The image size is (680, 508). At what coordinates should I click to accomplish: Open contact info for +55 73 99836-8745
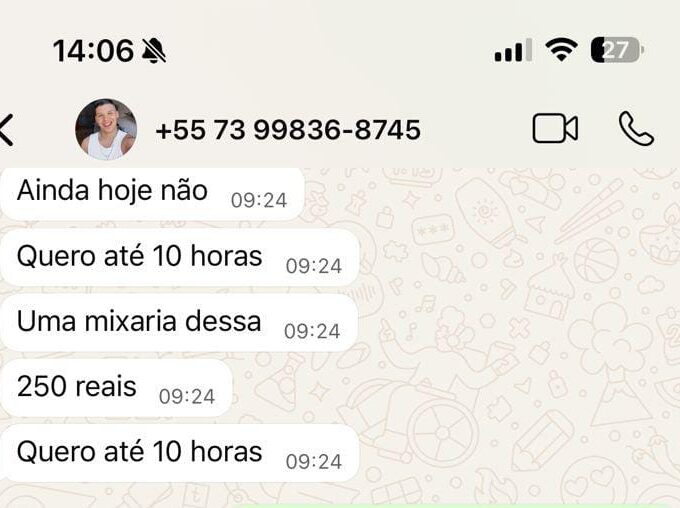(x=288, y=130)
